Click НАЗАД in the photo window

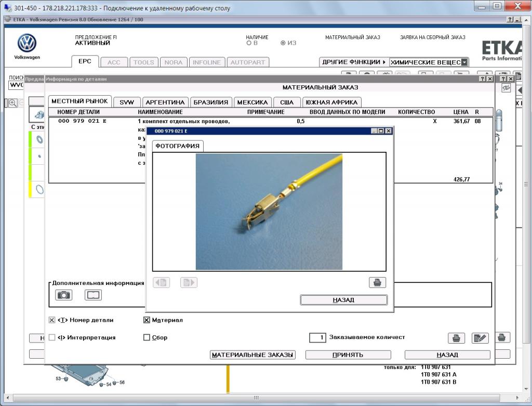pyautogui.click(x=343, y=300)
